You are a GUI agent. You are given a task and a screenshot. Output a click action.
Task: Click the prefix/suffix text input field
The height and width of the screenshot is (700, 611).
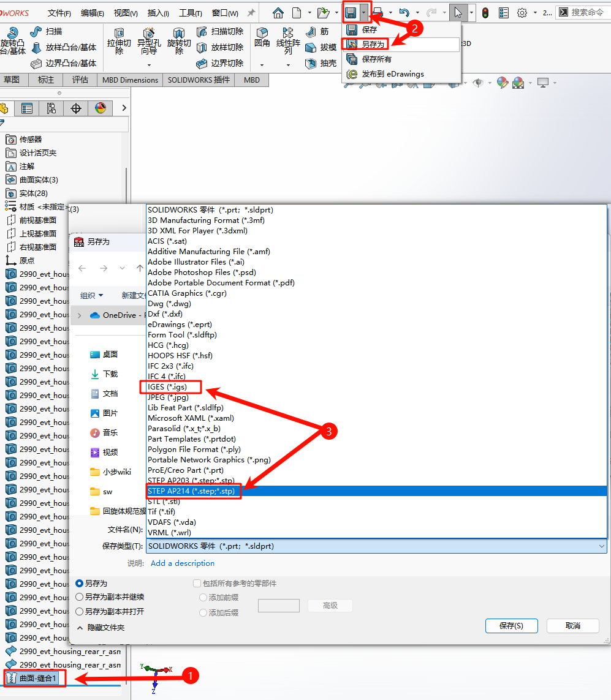pyautogui.click(x=279, y=606)
